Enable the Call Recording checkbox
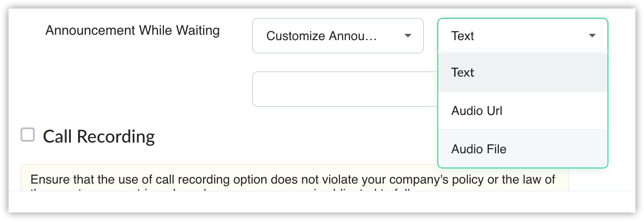 [28, 135]
